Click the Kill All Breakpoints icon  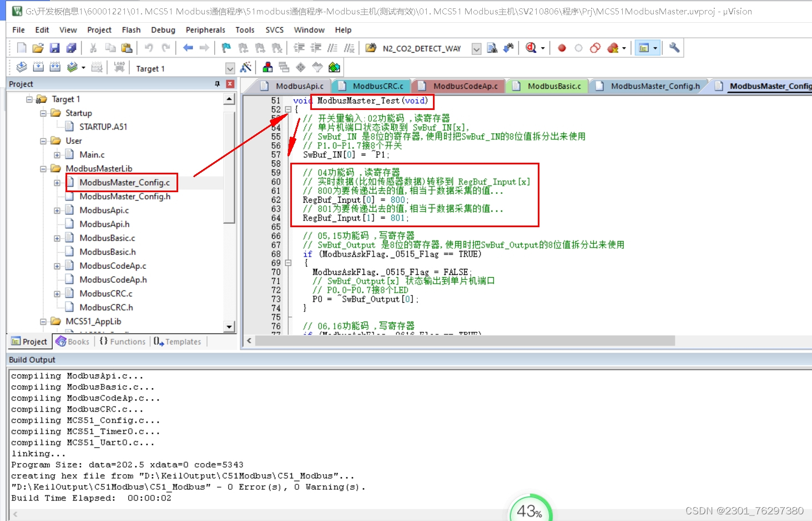click(613, 48)
